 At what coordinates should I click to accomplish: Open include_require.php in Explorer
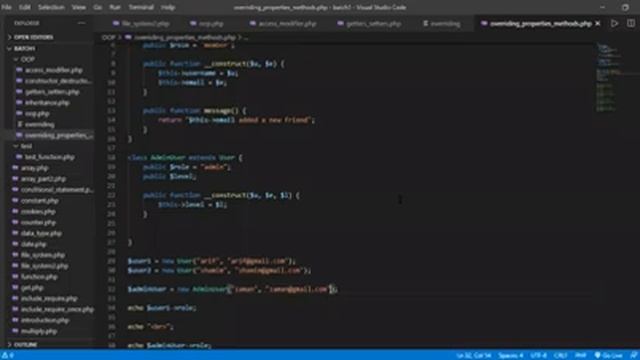click(49, 299)
